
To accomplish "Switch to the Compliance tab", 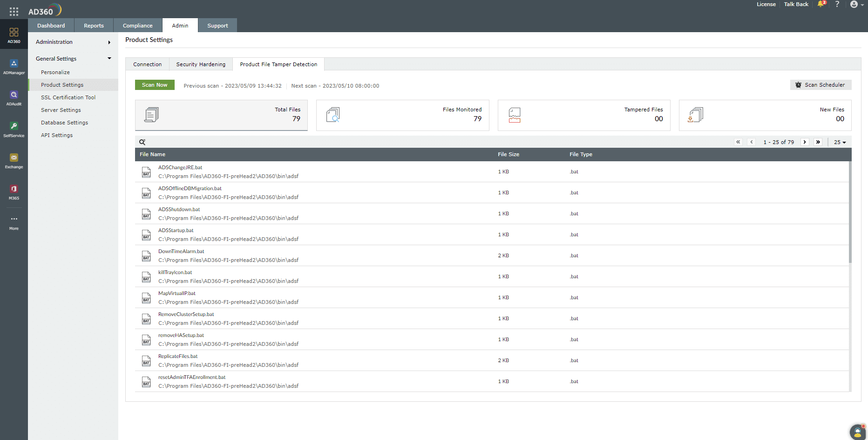I will pos(138,26).
